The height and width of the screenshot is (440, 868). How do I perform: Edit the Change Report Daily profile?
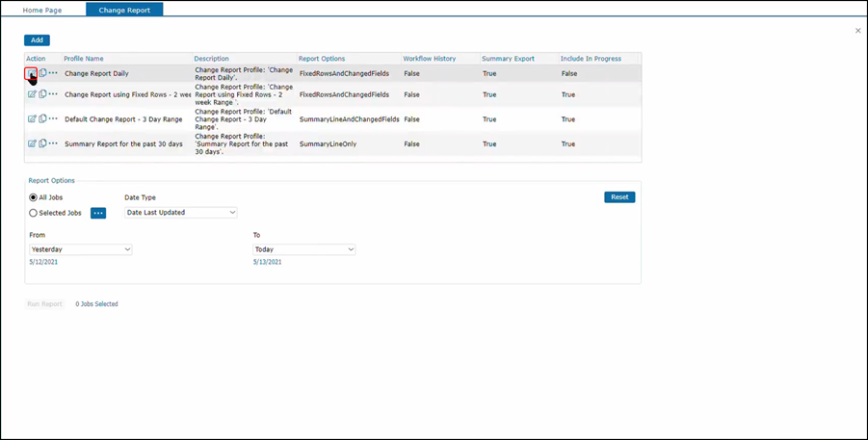click(32, 73)
